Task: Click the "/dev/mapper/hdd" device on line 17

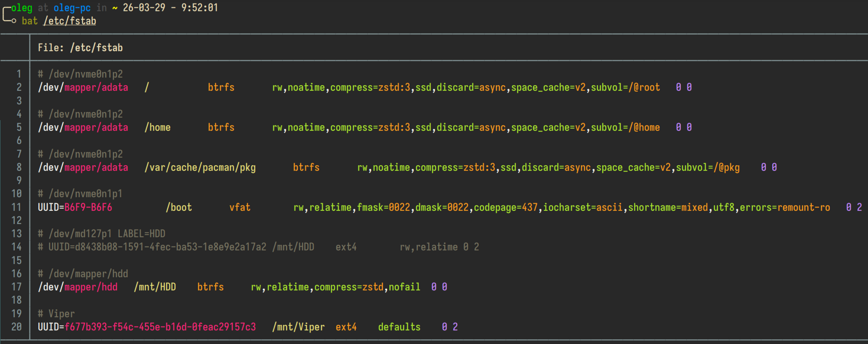Action: coord(78,287)
